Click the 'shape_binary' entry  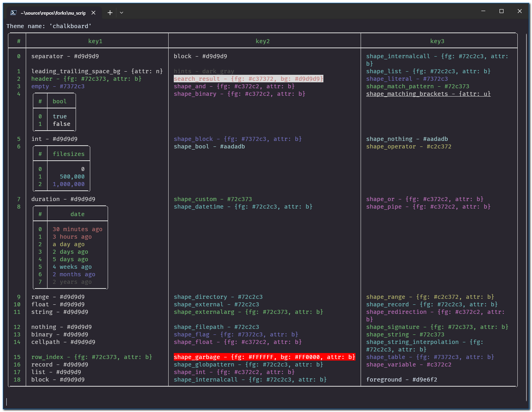tap(240, 94)
